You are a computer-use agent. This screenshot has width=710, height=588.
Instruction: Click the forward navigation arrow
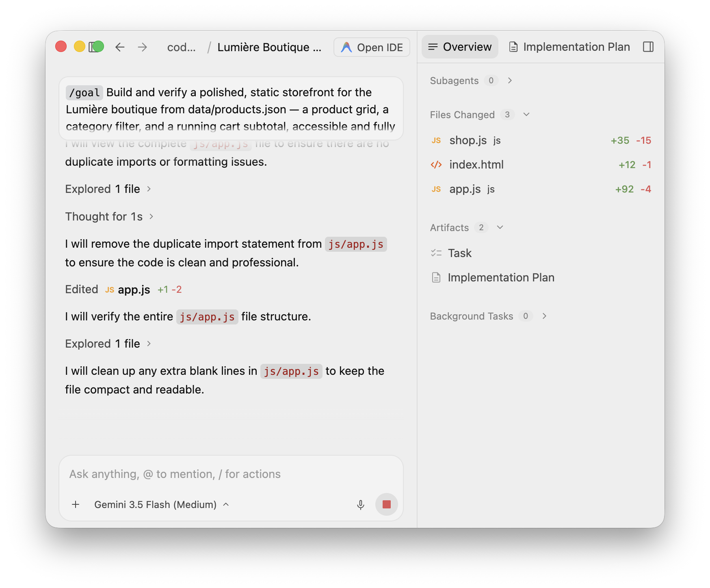pyautogui.click(x=142, y=47)
